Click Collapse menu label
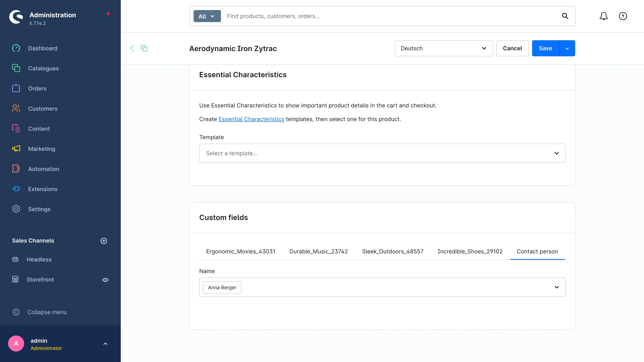Image resolution: width=644 pixels, height=362 pixels. click(47, 312)
